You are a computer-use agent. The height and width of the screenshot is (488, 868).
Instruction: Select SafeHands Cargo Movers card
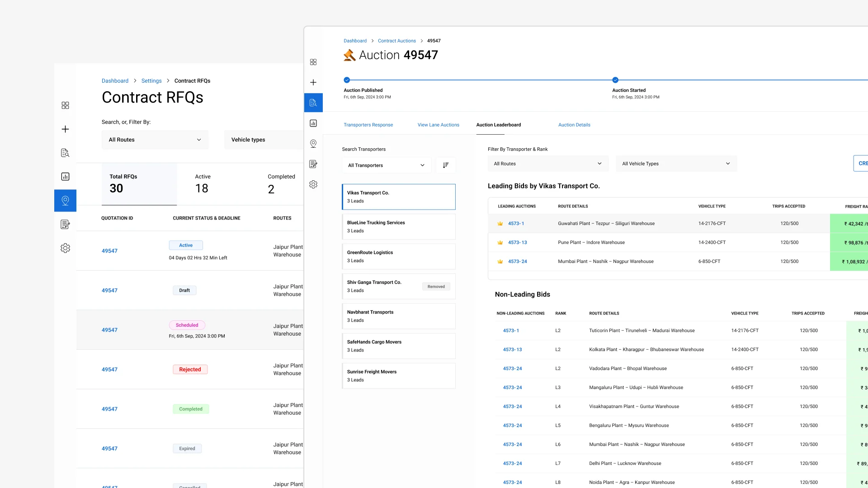tap(399, 346)
